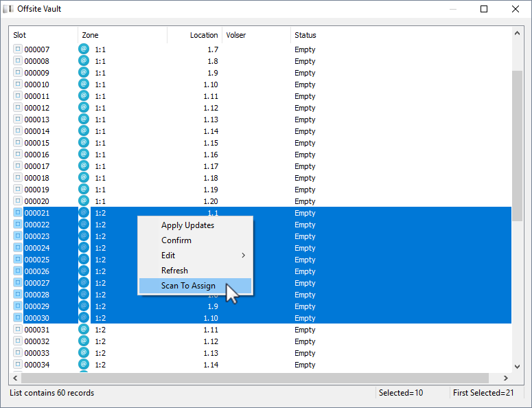Click the vertical scrollbar thumb
The image size is (532, 408).
click(x=517, y=146)
